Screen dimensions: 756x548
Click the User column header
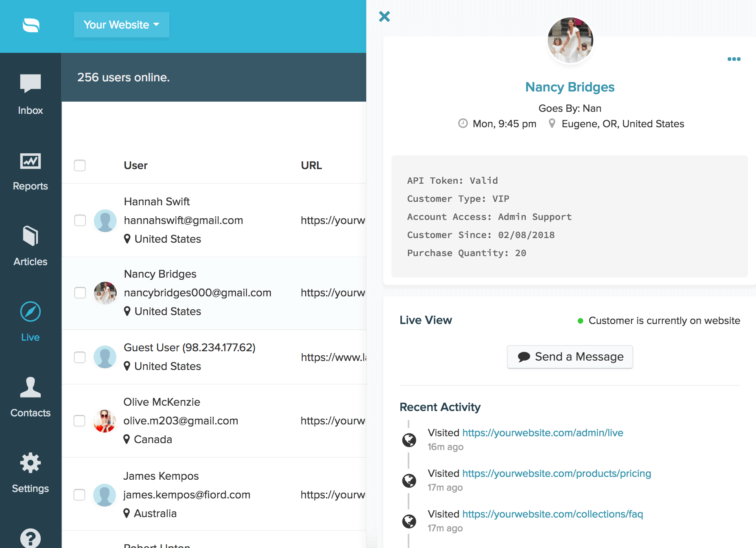pos(135,165)
